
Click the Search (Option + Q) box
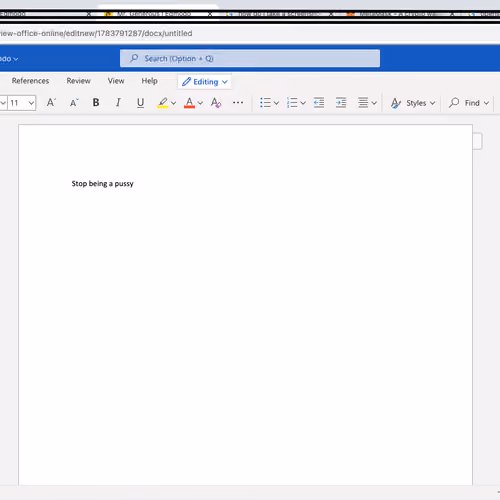(250, 58)
